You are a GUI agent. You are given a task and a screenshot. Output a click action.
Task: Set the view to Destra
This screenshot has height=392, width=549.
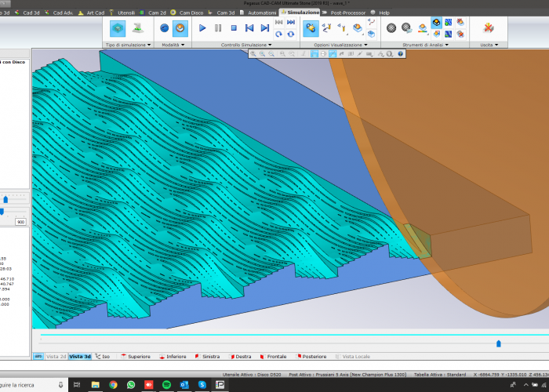[x=240, y=356]
